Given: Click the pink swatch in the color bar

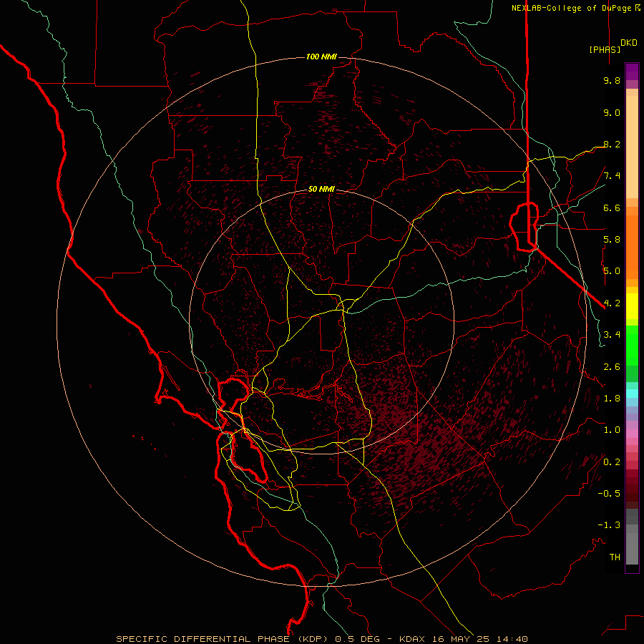Looking at the screenshot, I should tap(632, 434).
